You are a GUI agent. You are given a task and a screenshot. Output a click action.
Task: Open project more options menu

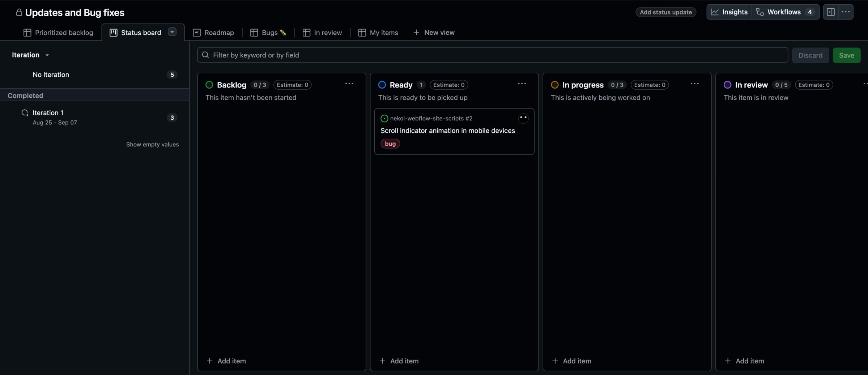click(846, 12)
